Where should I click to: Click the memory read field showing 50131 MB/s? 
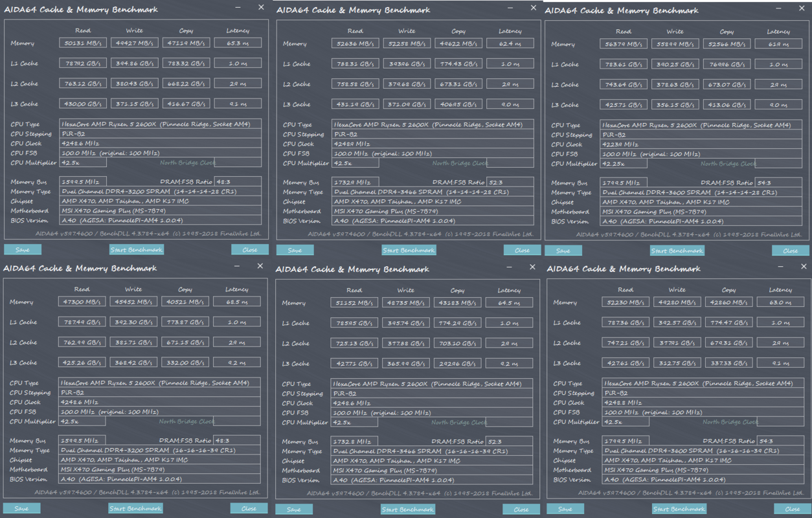pos(82,43)
